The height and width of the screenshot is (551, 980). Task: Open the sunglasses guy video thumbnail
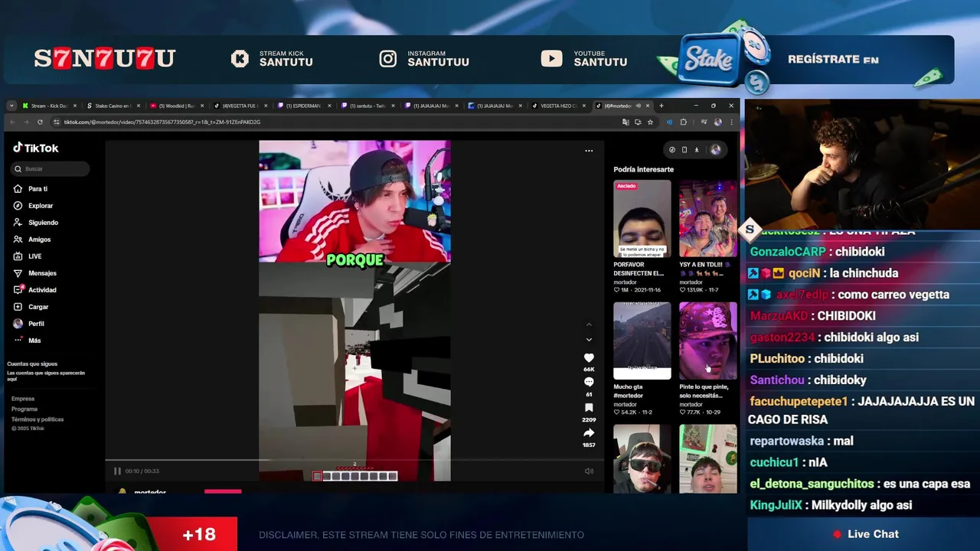click(x=642, y=459)
